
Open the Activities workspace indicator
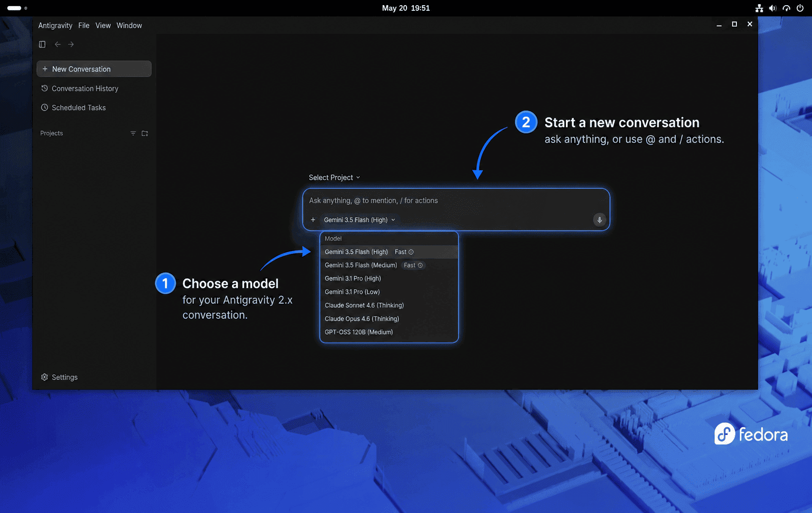17,8
